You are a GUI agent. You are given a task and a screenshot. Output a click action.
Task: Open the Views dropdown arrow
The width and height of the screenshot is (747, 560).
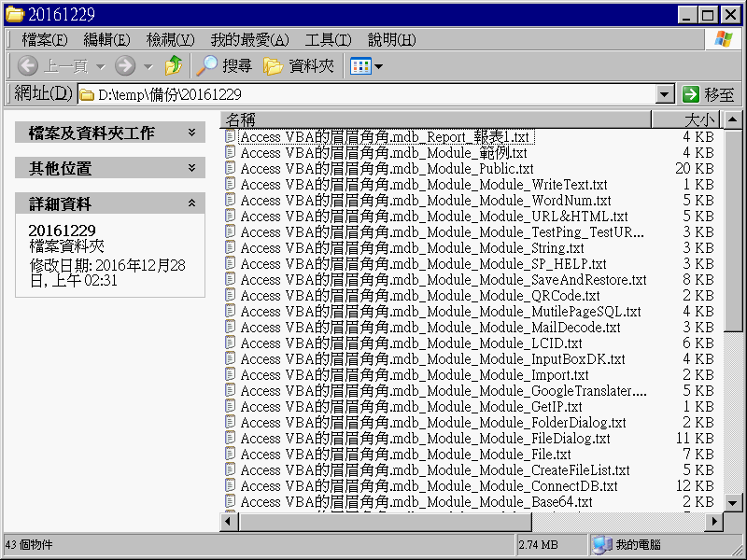(379, 66)
